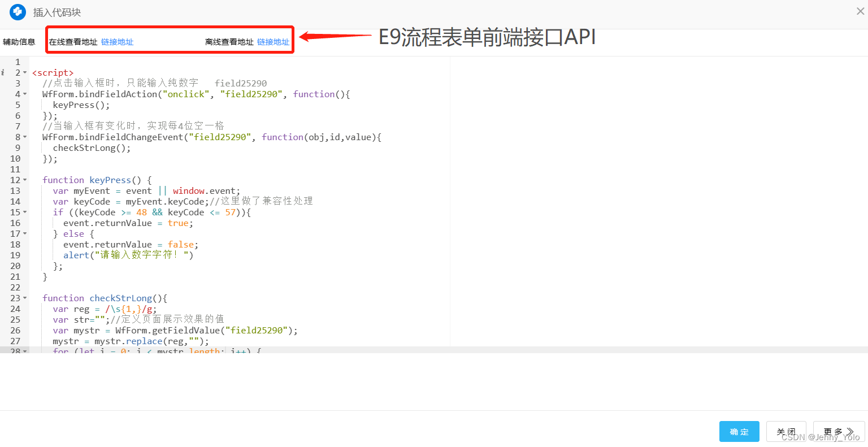
Task: Close the 插入代码块 dialog with the X
Action: pyautogui.click(x=860, y=12)
